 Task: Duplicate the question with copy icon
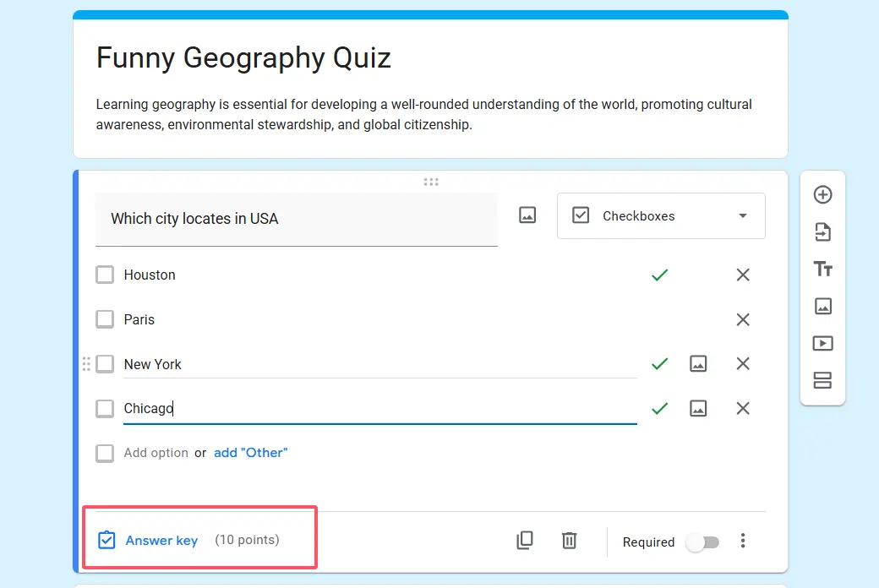[525, 541]
